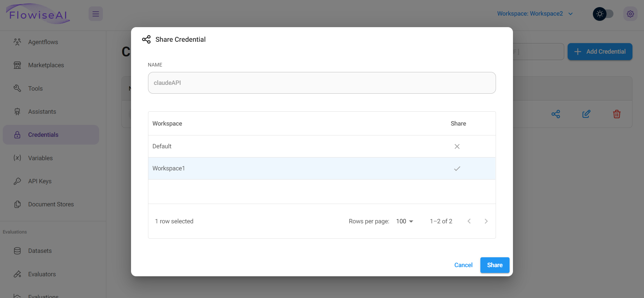The image size is (644, 298).
Task: Open Document Stores in sidebar
Action: (51, 204)
